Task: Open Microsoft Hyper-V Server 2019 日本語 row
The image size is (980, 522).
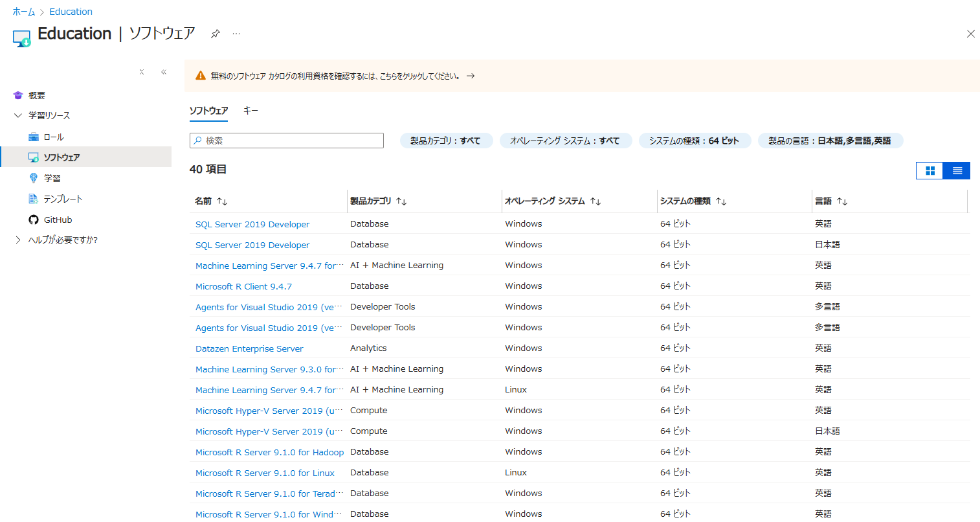Action: pos(269,431)
